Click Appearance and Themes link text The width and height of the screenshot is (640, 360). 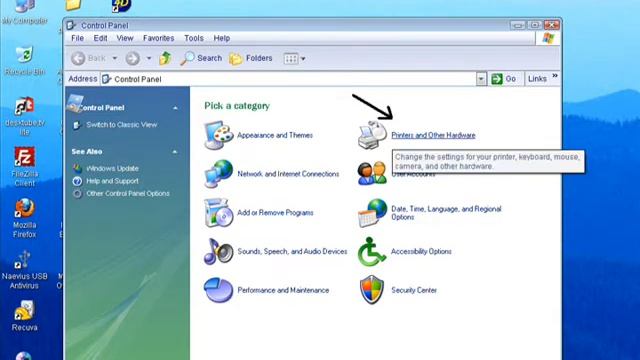275,135
